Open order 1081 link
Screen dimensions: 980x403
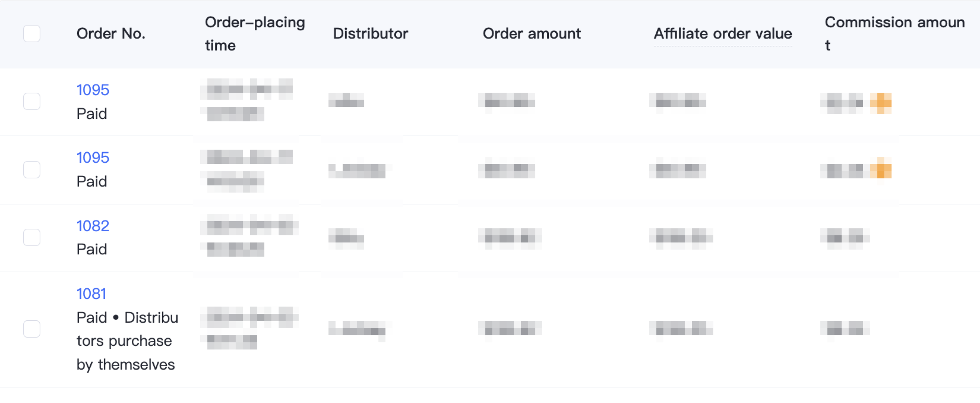91,294
